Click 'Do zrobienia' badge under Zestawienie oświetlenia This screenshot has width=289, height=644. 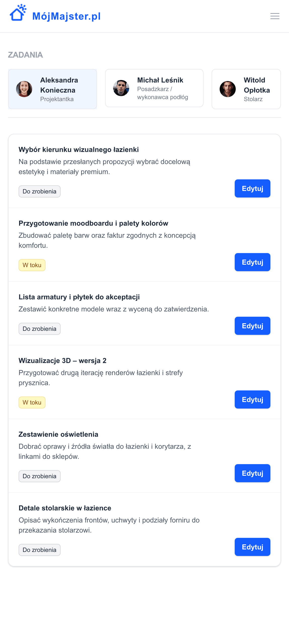coord(39,476)
